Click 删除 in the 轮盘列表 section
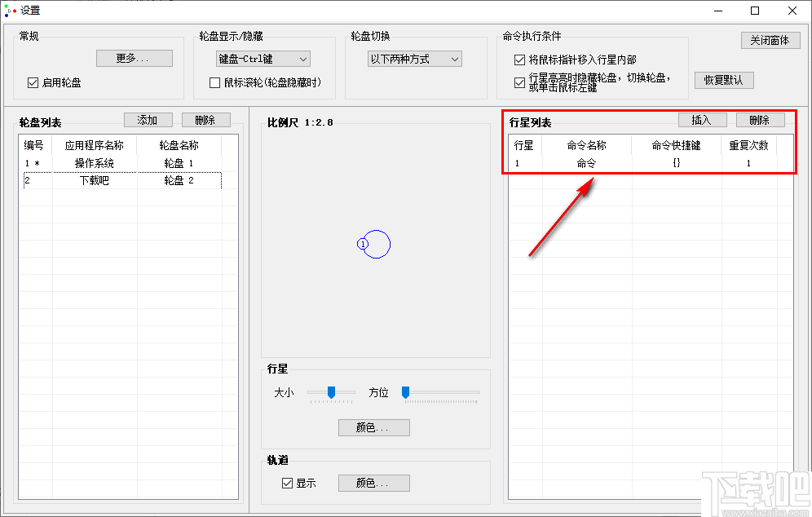The image size is (812, 517). click(x=205, y=120)
